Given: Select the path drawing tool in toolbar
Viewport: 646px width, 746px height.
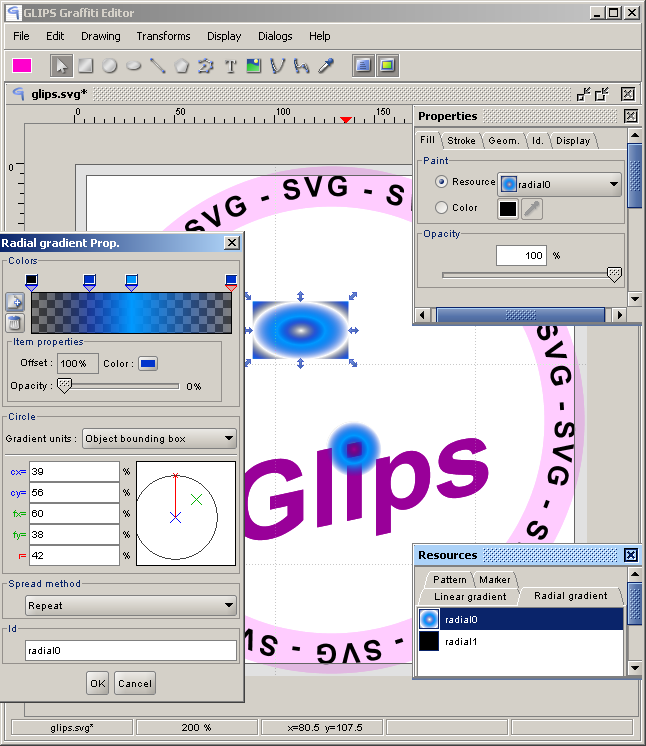Looking at the screenshot, I should [277, 66].
